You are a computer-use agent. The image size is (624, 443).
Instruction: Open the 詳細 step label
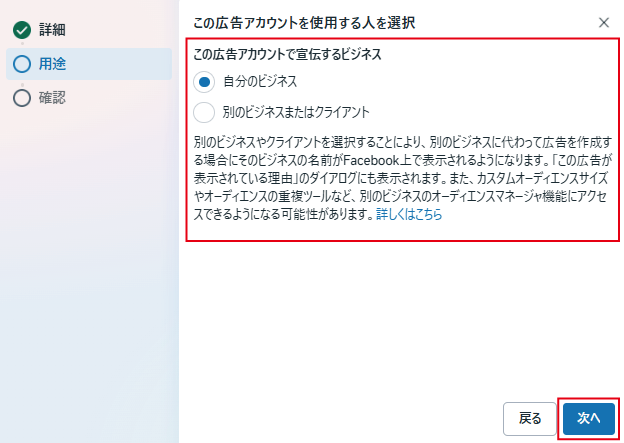coord(52,30)
